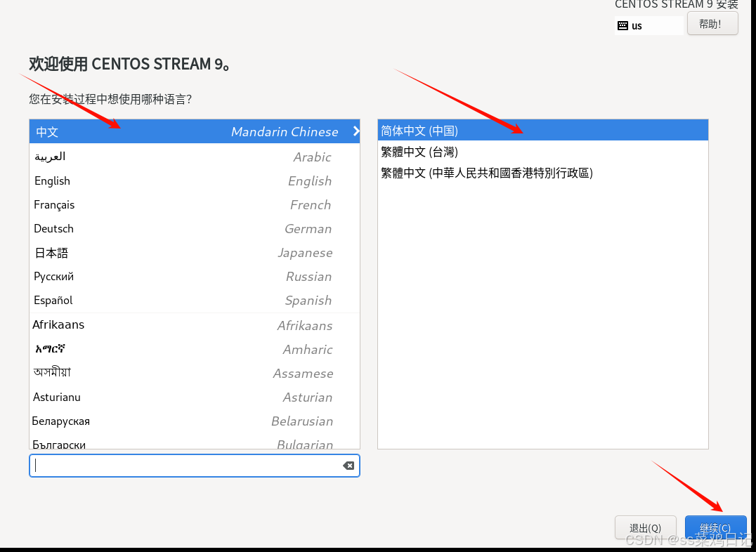
Task: Pick Español Spanish language
Action: 195,301
